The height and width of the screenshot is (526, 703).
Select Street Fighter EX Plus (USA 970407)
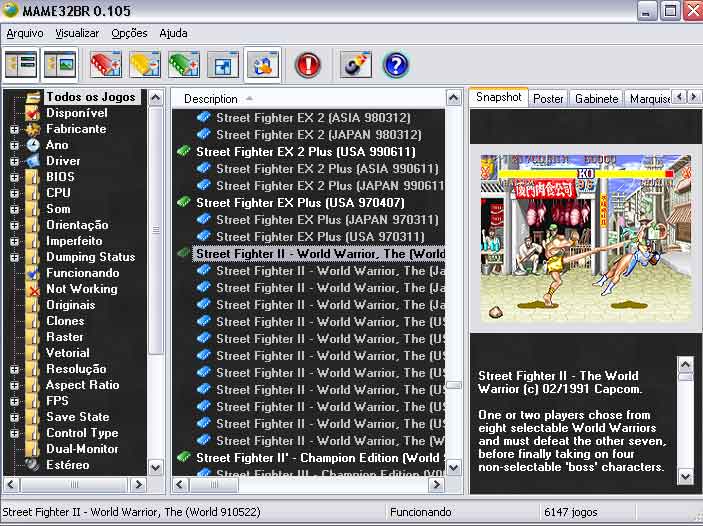coord(300,203)
